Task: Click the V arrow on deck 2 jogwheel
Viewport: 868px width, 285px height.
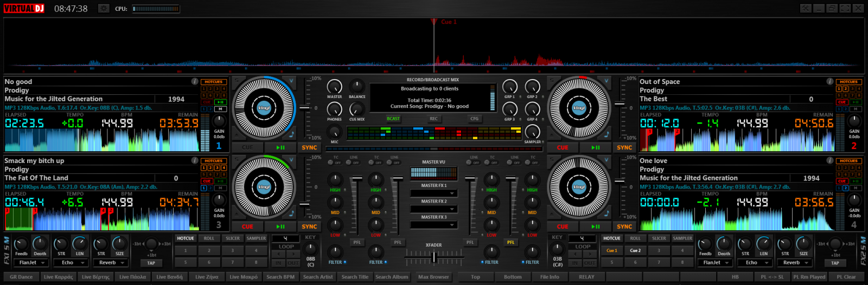Action: click(607, 81)
